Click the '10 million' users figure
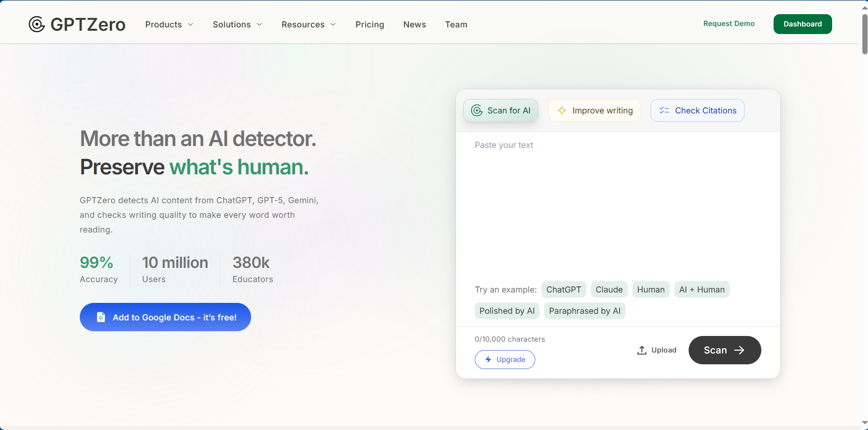This screenshot has width=868, height=430. click(175, 262)
